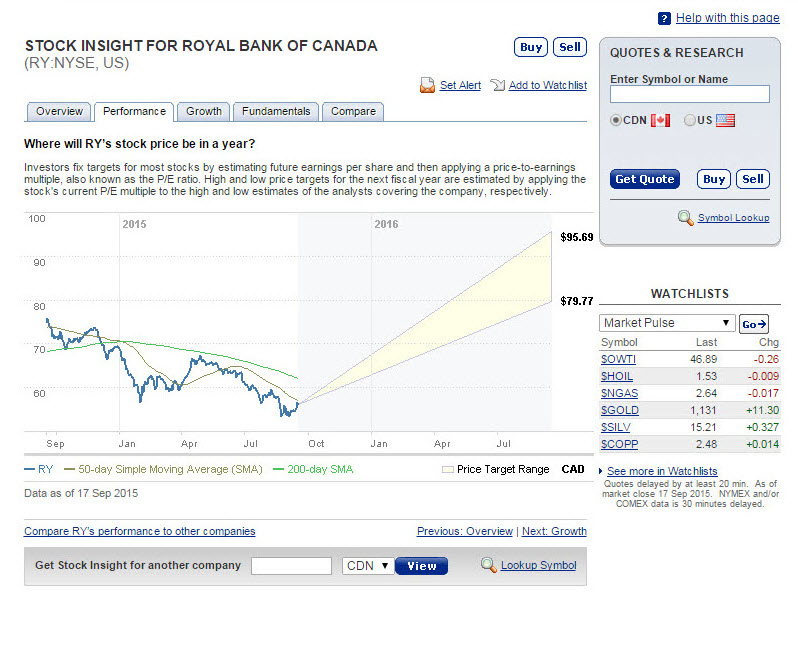Click Buy button next to stock title
This screenshot has width=798, height=646.
pos(531,47)
